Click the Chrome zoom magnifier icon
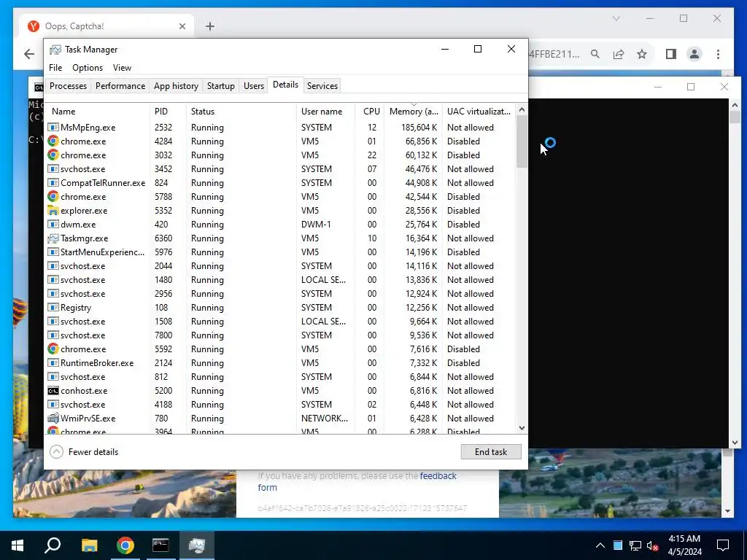747x560 pixels. (595, 54)
